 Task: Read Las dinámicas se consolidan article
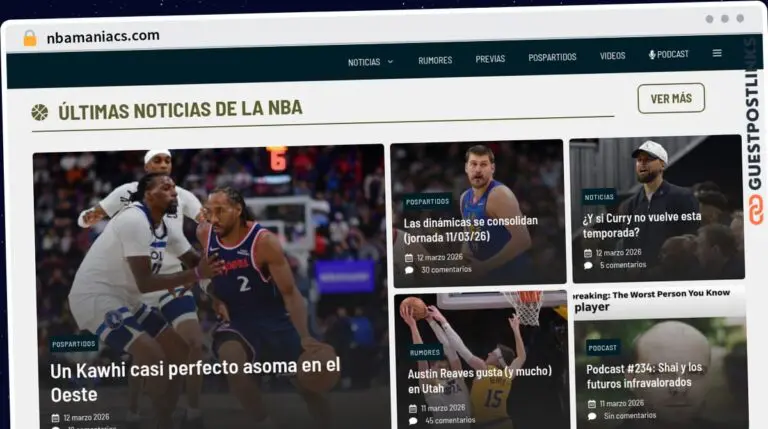[471, 229]
